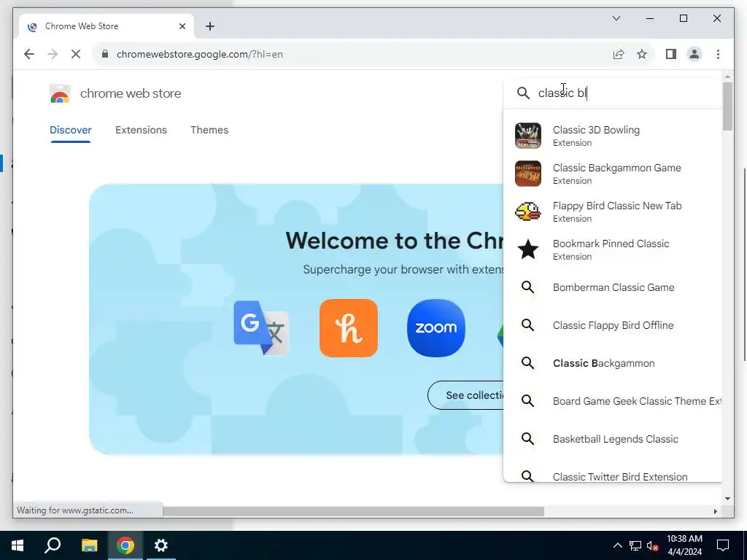Open the Honey extension icon in banner

click(349, 327)
